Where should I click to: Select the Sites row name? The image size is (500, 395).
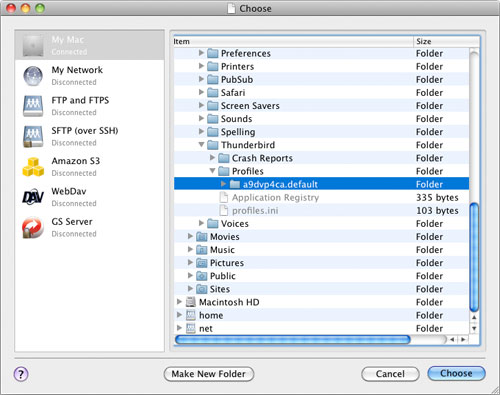pos(220,289)
